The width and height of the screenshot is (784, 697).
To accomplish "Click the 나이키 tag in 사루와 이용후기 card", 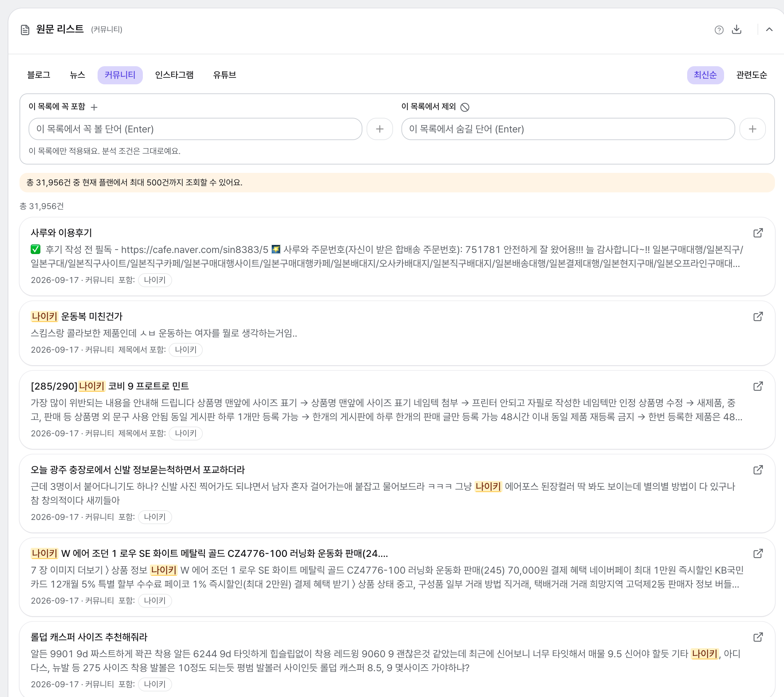I will coord(155,280).
